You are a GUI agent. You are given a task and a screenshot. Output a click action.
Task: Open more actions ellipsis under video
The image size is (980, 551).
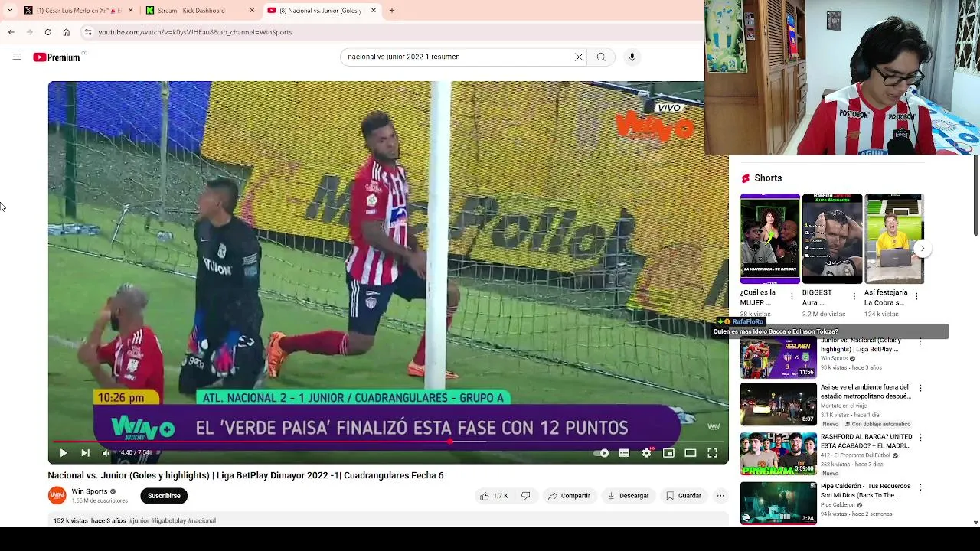[x=720, y=496]
